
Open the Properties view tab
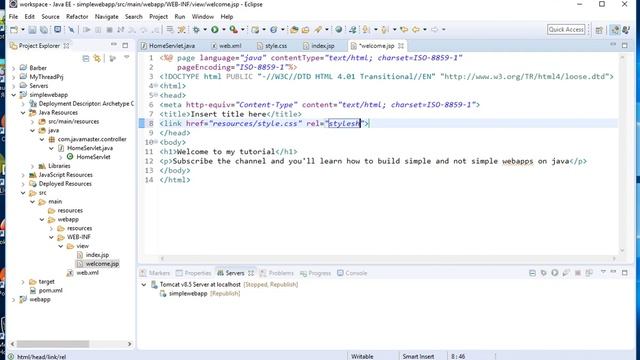[193, 273]
